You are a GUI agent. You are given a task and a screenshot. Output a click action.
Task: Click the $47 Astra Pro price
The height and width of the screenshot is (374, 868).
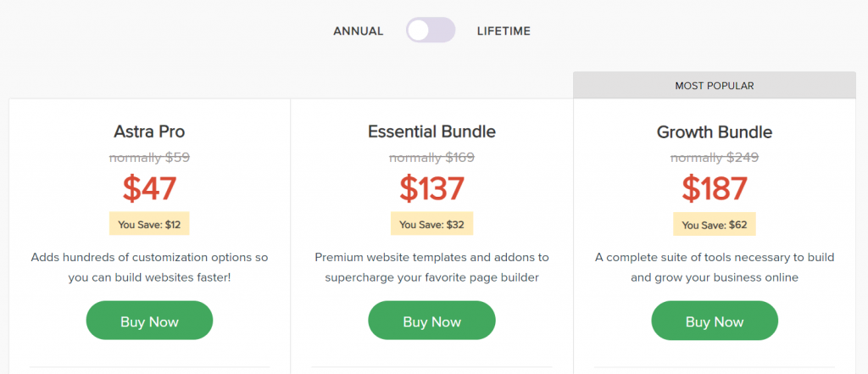click(x=149, y=188)
